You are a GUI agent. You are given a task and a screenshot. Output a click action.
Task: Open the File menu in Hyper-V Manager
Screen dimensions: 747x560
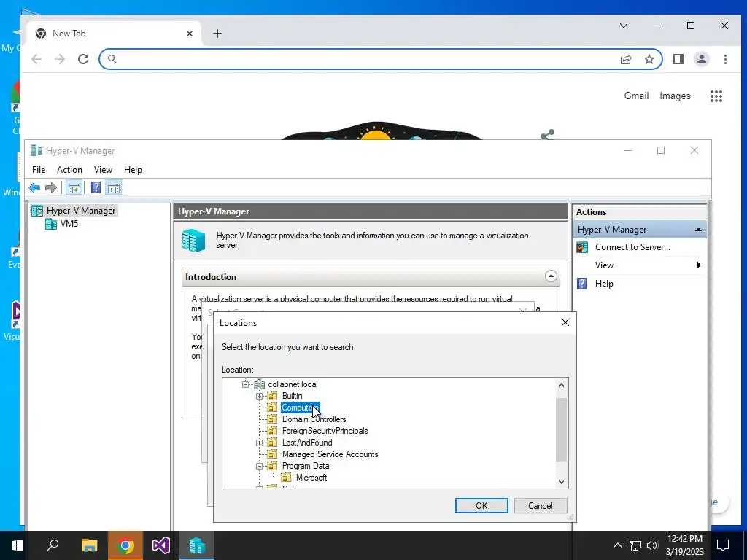coord(39,169)
